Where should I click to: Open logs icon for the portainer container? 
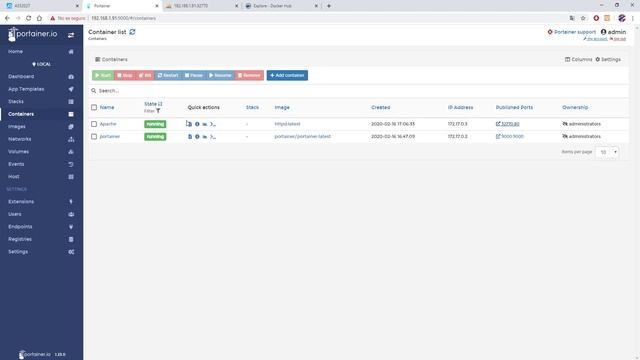(190, 137)
